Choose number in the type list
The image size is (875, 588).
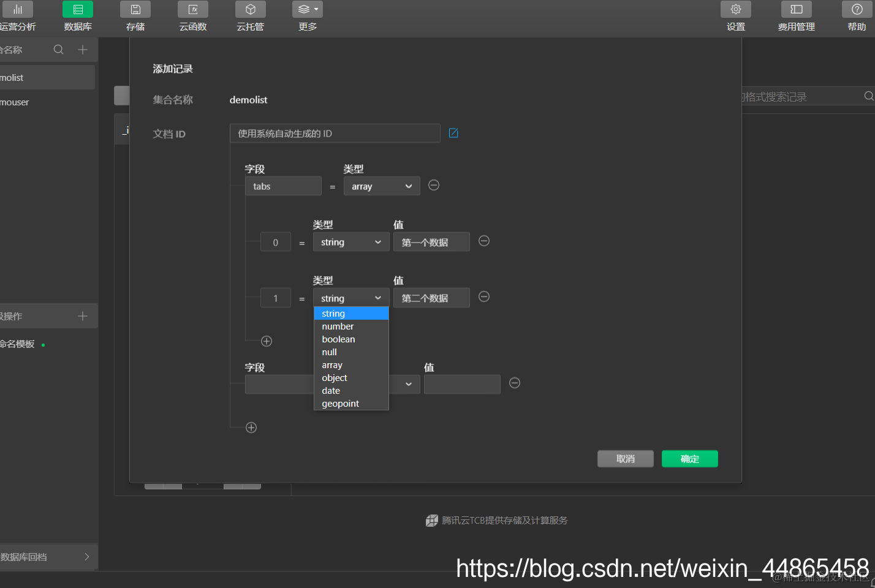point(351,326)
